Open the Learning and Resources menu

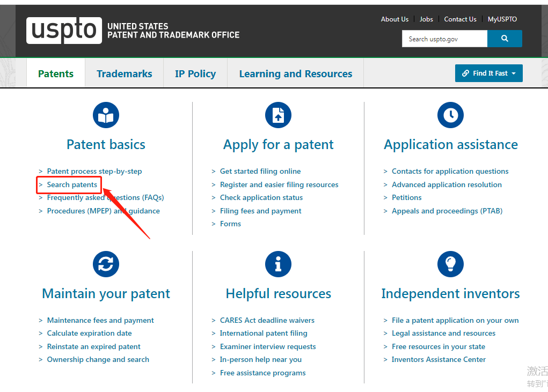[x=296, y=74]
